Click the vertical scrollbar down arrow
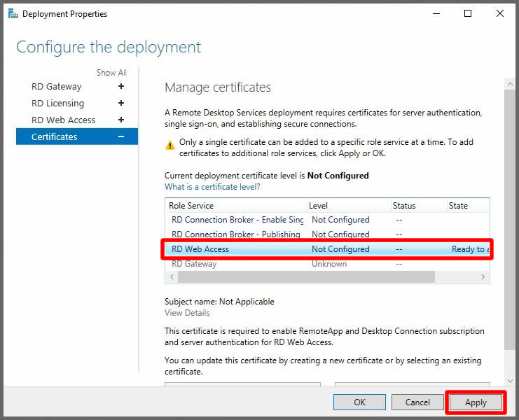The width and height of the screenshot is (519, 420). [510, 381]
